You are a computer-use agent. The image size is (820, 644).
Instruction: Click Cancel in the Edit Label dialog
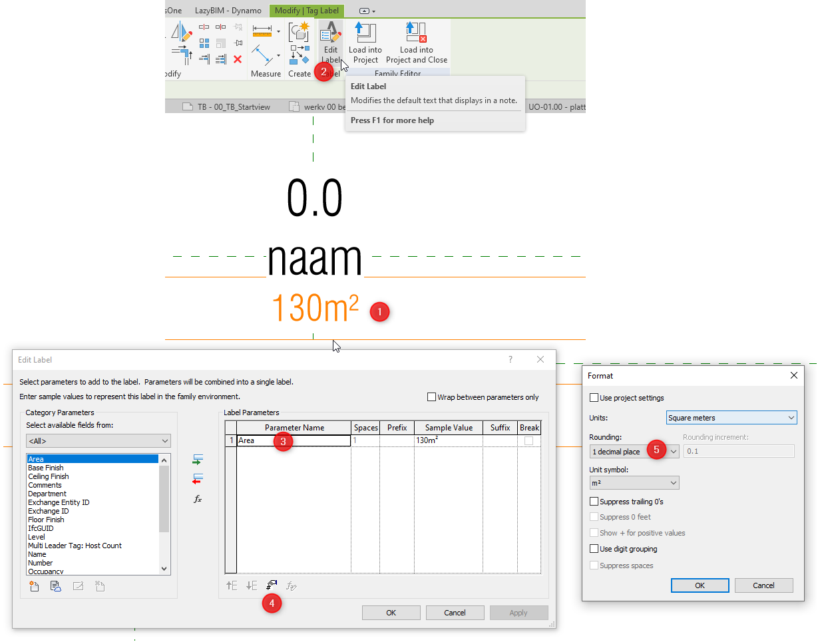click(x=455, y=612)
